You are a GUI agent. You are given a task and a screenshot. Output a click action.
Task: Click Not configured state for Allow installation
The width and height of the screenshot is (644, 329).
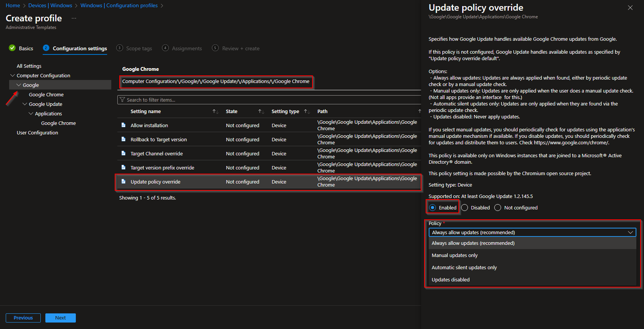pyautogui.click(x=242, y=125)
